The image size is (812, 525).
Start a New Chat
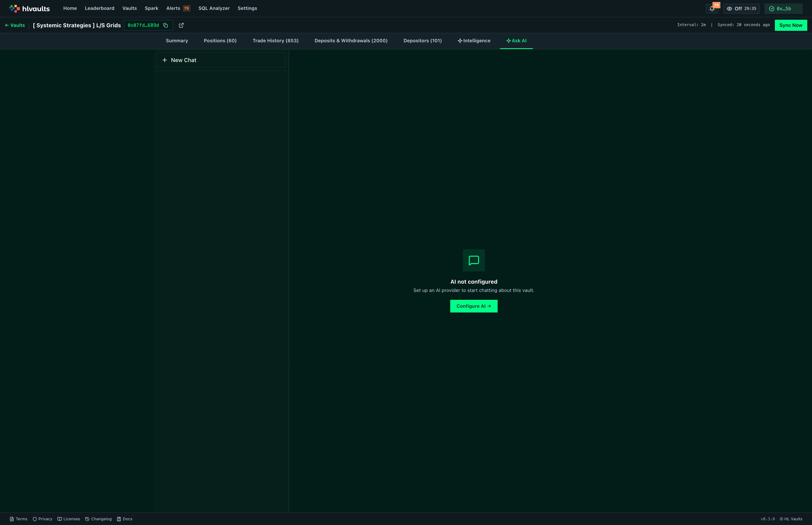[x=221, y=60]
